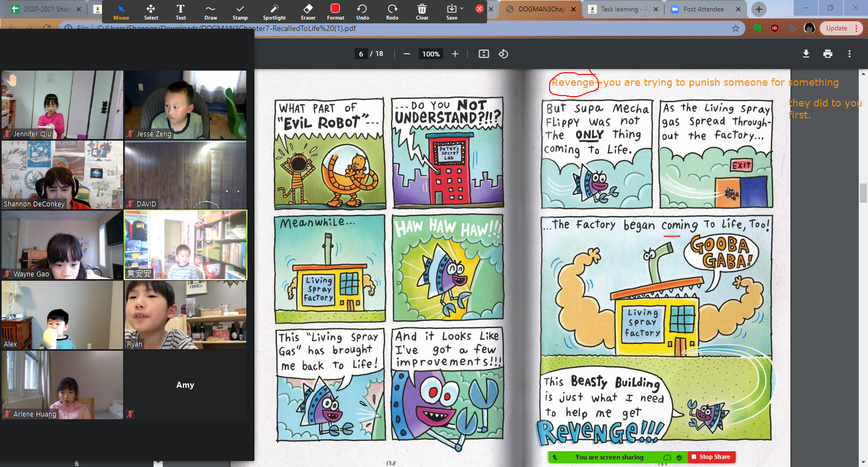Bookmark this page with the star
Image resolution: width=868 pixels, height=467 pixels.
click(736, 28)
